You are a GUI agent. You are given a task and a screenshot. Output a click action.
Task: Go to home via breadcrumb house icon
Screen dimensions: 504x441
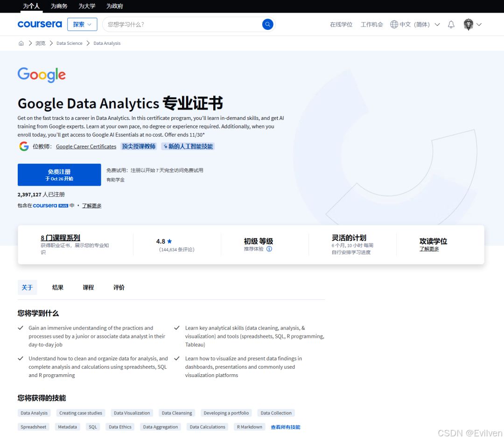[21, 43]
